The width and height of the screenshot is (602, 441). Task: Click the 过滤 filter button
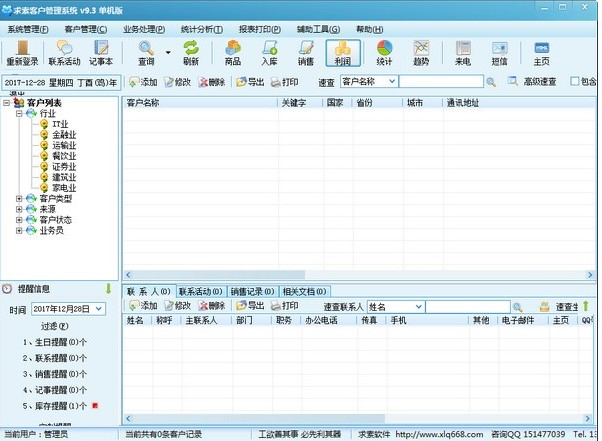[55, 326]
